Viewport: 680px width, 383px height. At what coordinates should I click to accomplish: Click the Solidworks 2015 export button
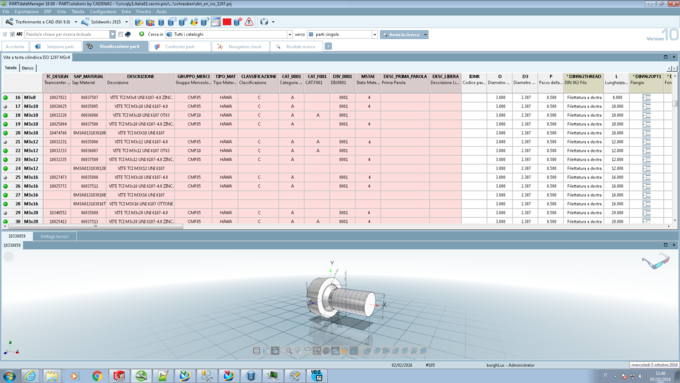(101, 22)
